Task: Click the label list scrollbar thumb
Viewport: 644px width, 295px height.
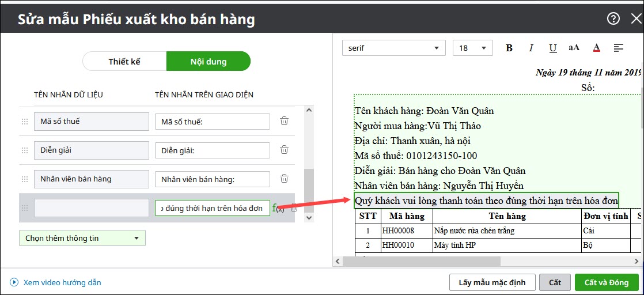Action: 309,191
